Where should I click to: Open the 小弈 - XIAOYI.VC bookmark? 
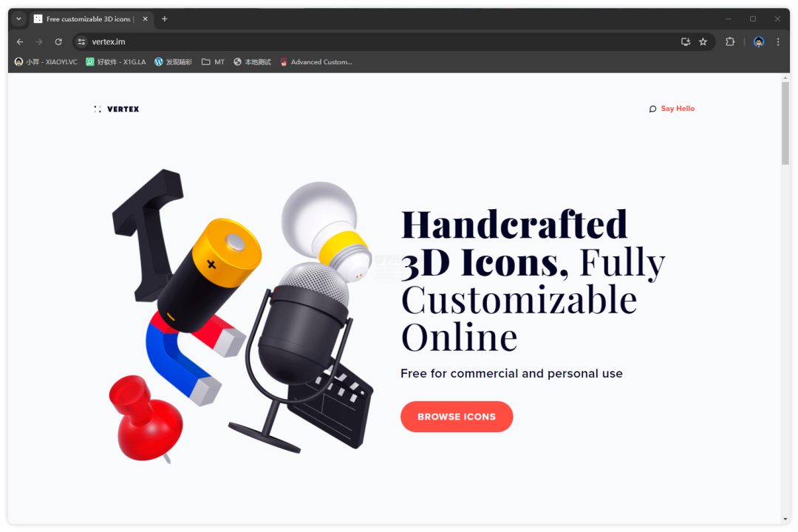coord(46,62)
